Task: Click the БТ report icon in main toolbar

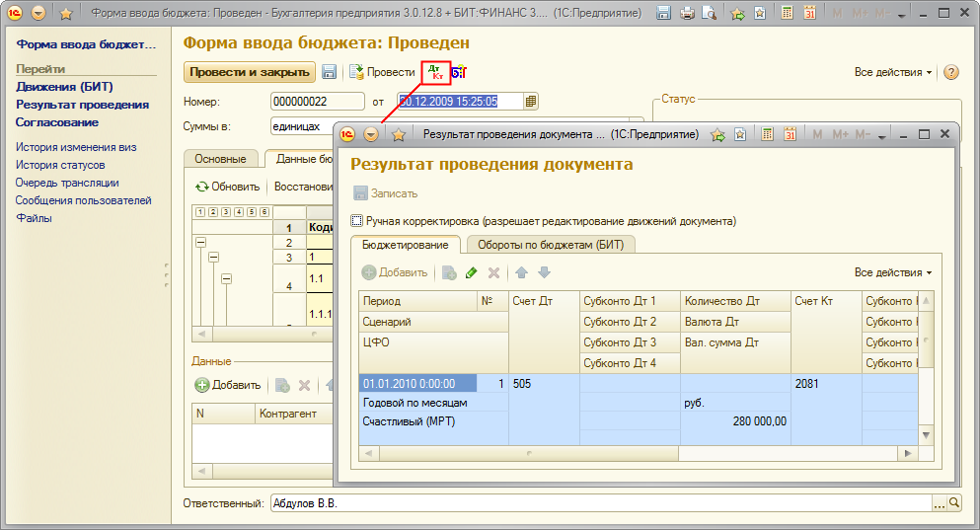Action: tap(459, 72)
